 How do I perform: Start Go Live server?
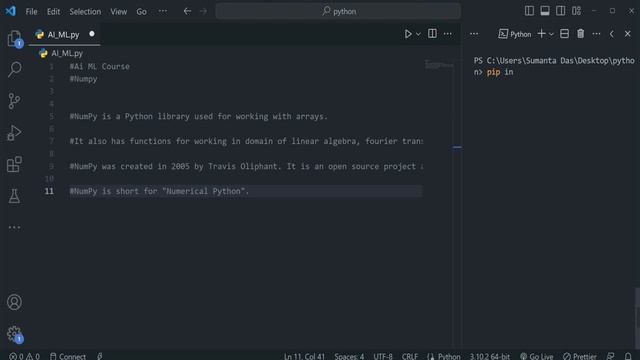click(536, 356)
